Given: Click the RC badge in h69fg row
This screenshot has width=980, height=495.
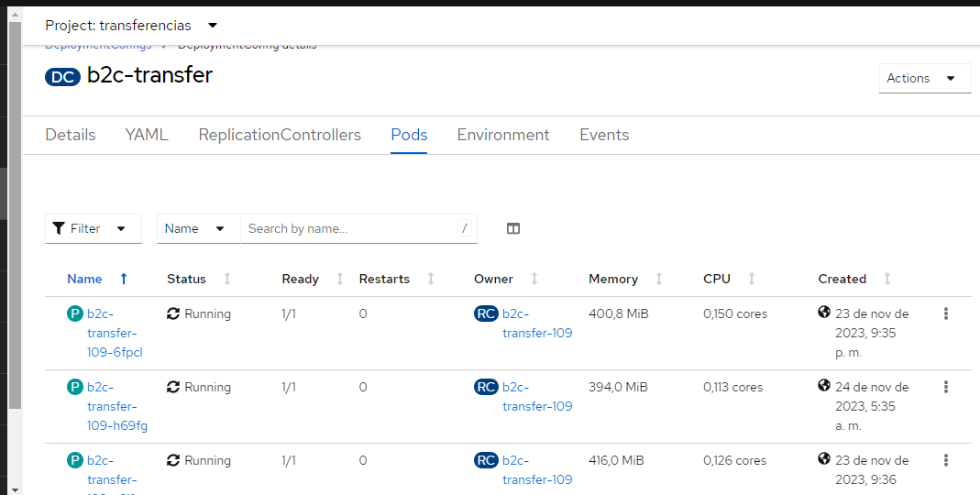Looking at the screenshot, I should (486, 387).
